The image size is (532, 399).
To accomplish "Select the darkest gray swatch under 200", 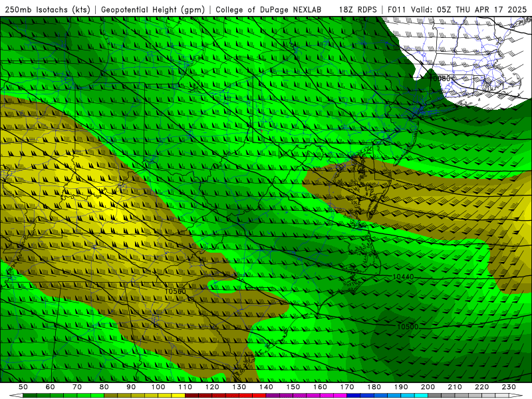I will [435, 396].
